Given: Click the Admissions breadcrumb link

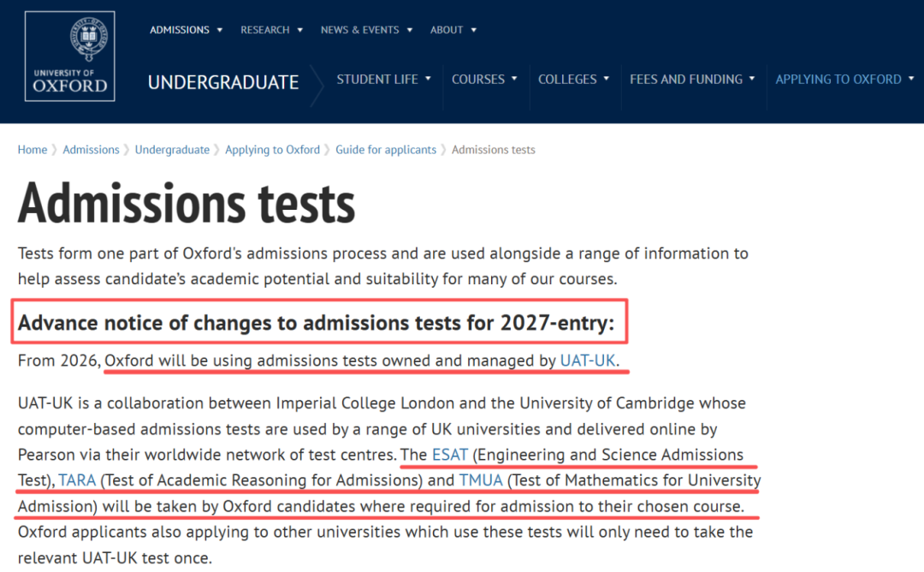Looking at the screenshot, I should coord(91,150).
